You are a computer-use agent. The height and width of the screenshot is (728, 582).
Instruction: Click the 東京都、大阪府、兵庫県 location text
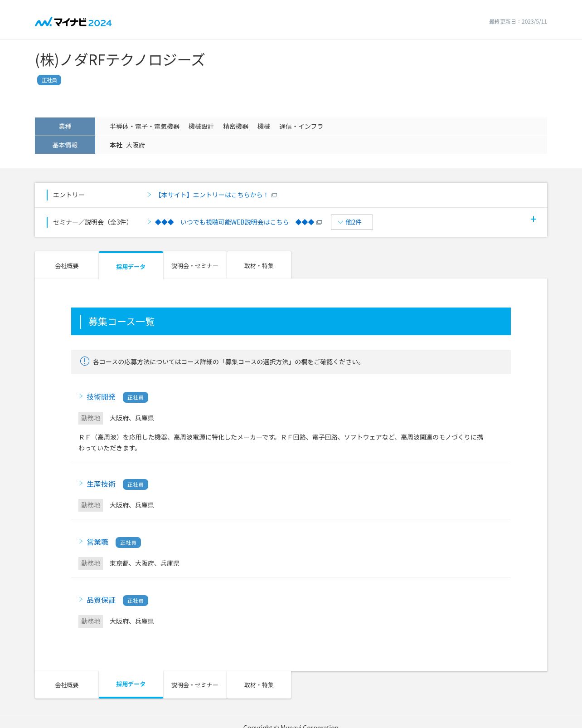coord(145,563)
